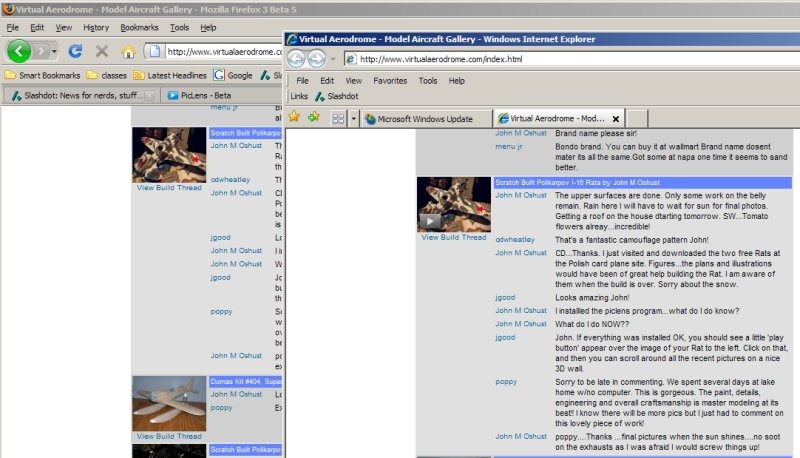Open the Firefox View menu
This screenshot has width=800, height=458.
pyautogui.click(x=64, y=28)
